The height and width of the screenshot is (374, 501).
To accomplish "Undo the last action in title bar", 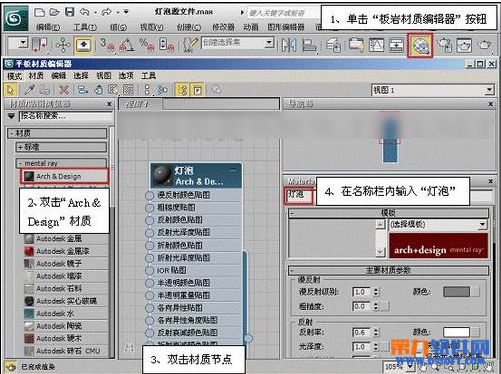I will pos(85,12).
